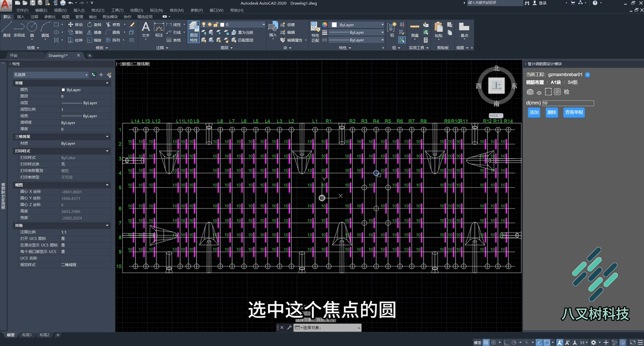
Task: Toggle the eye visibility icon in rebar panel
Action: click(539, 92)
